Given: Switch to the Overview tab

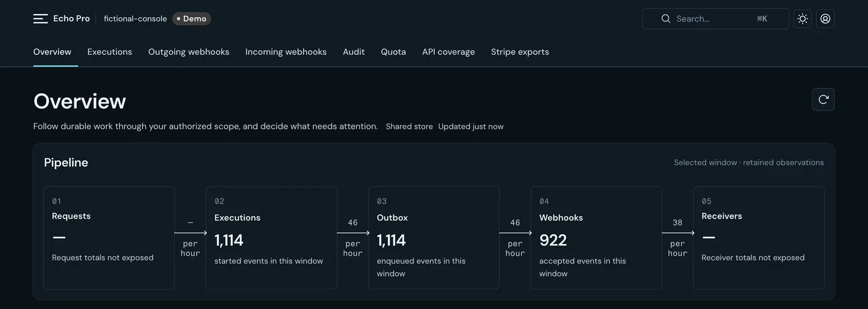Looking at the screenshot, I should click(52, 51).
